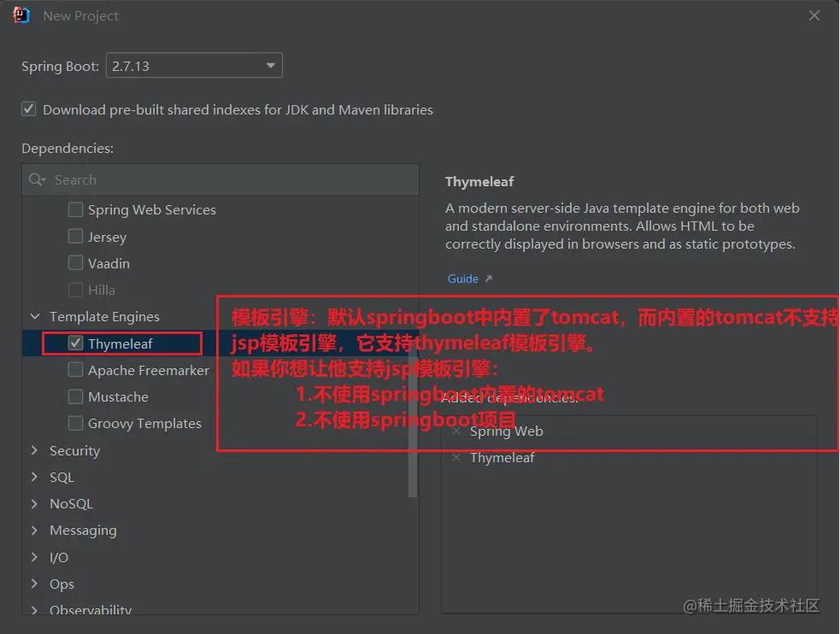Select Thymeleaf in the Added dependencies list

502,458
